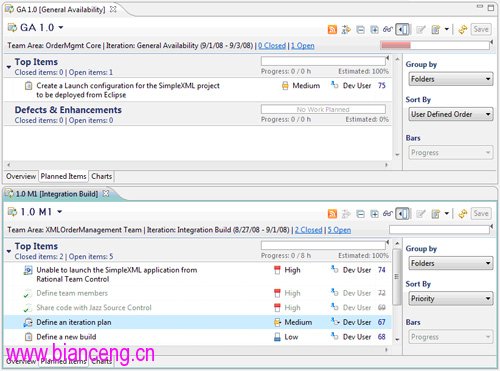The width and height of the screenshot is (500, 371).
Task: Collapse Top Items group in GA 1.0 plan
Action: [9, 67]
